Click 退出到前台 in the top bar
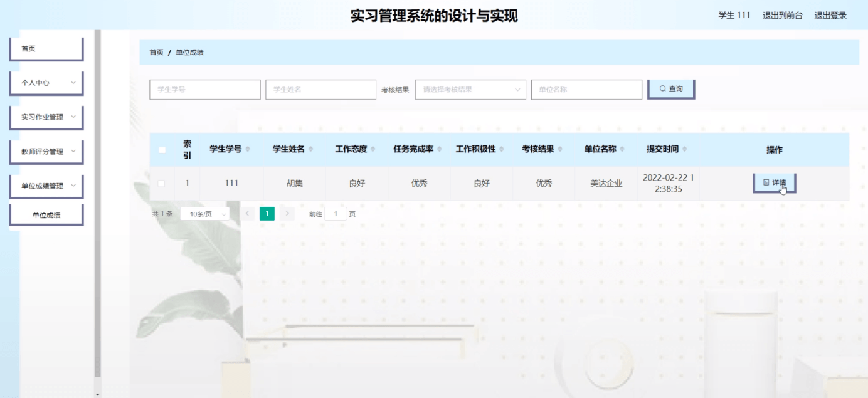Image resolution: width=868 pixels, height=398 pixels. (x=782, y=16)
